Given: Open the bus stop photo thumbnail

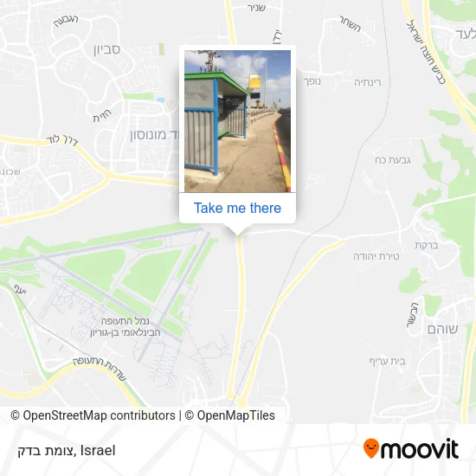Looking at the screenshot, I should coord(237,121).
